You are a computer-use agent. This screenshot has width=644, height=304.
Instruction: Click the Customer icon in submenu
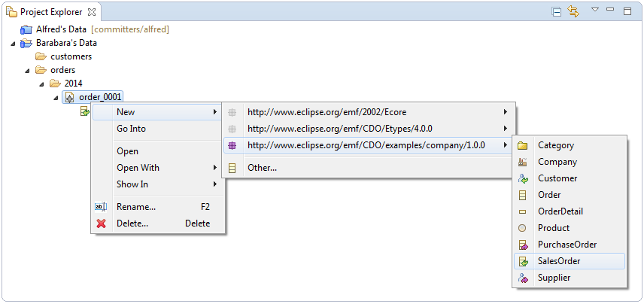tap(523, 178)
